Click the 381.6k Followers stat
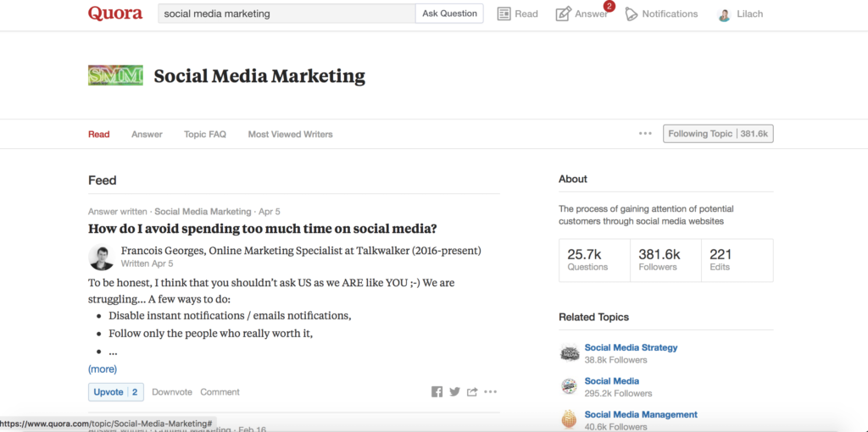 click(x=666, y=261)
